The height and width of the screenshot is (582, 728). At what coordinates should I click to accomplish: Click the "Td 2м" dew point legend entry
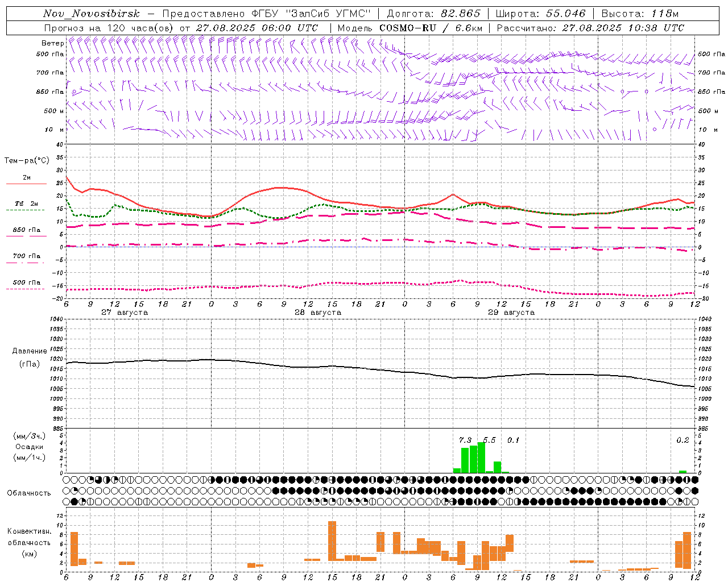pyautogui.click(x=27, y=203)
